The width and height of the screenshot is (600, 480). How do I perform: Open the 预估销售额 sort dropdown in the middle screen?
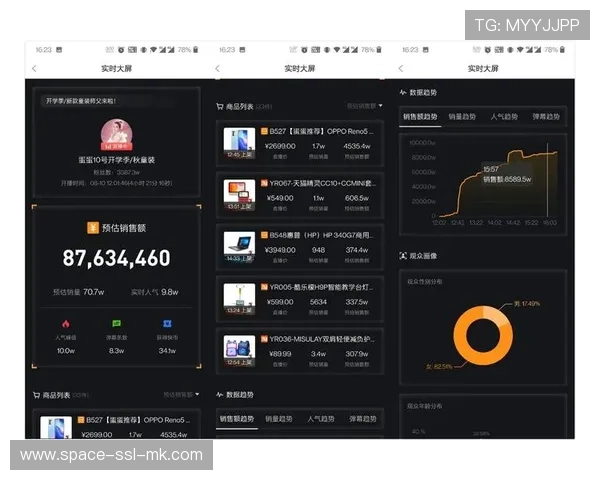coord(364,105)
